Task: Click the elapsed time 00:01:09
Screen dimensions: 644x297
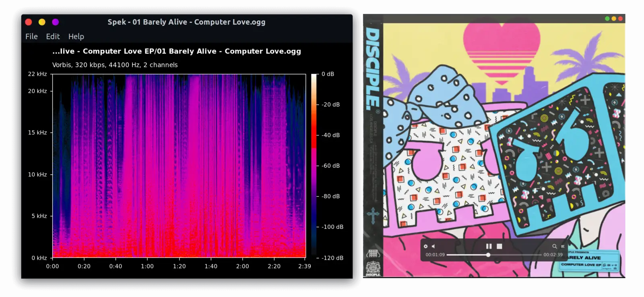Action: 435,255
